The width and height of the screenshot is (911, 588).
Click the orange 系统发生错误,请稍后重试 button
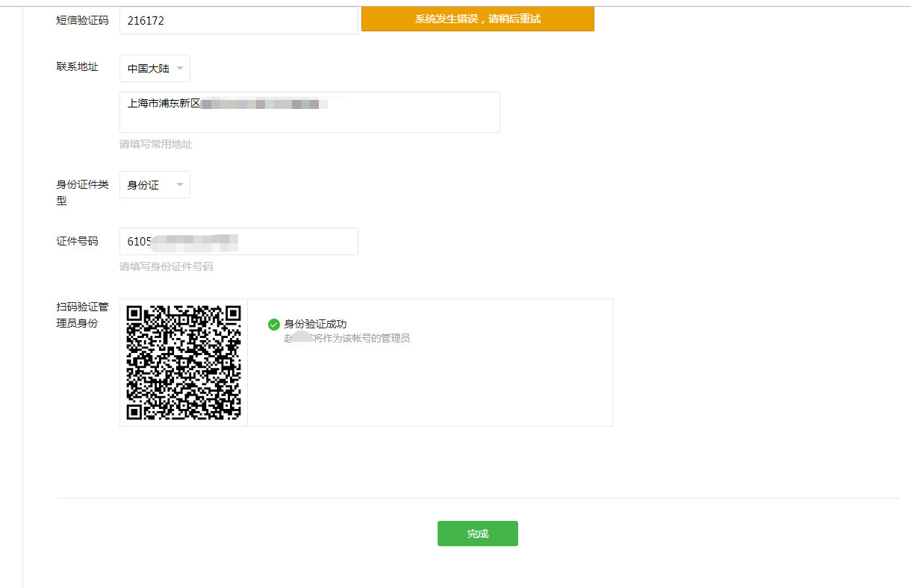[x=478, y=19]
